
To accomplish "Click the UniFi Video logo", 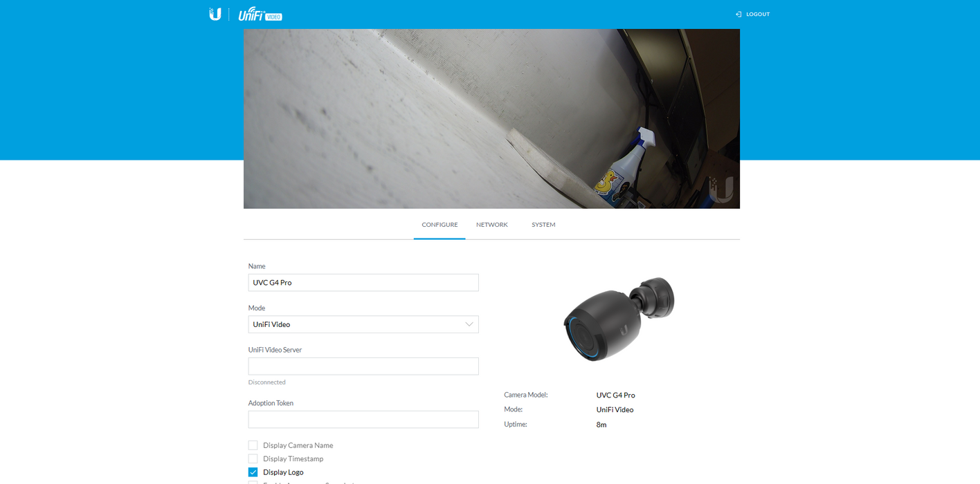I will [x=260, y=15].
